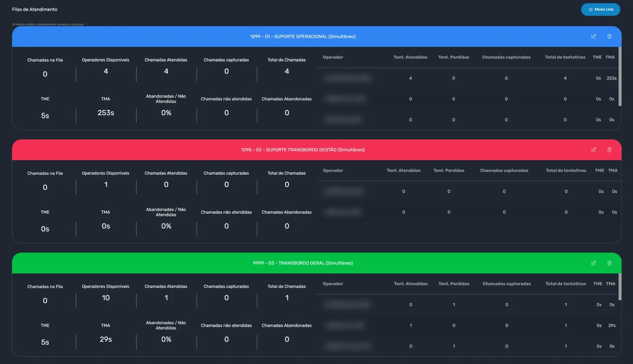Click "253s" cell in SUPORTE OPERACIONAL operator table
633x364 pixels.
click(x=612, y=78)
